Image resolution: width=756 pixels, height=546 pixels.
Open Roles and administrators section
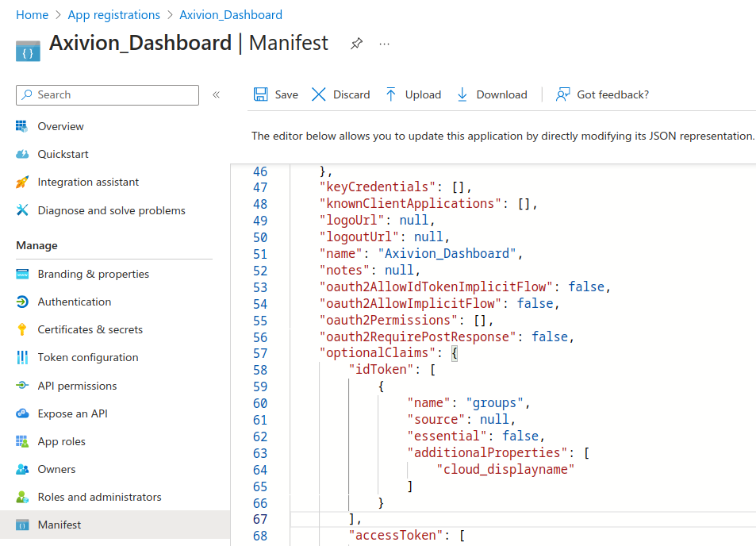99,497
